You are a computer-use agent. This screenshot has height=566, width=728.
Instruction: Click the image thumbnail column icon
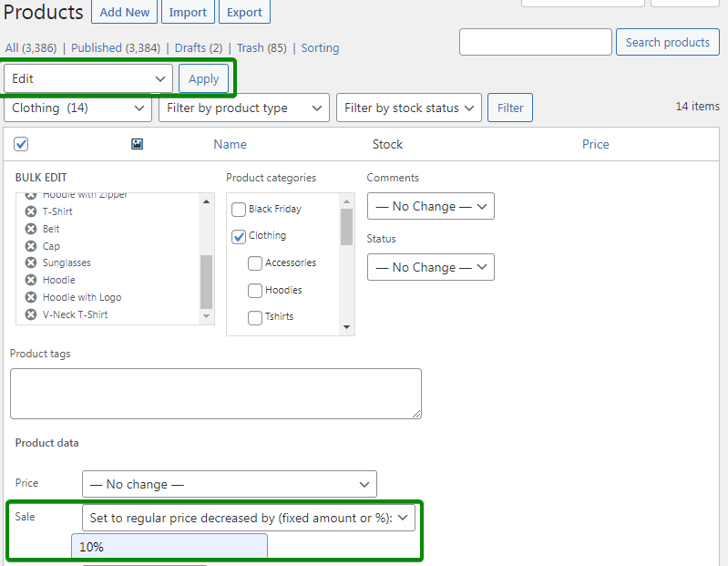pos(137,144)
